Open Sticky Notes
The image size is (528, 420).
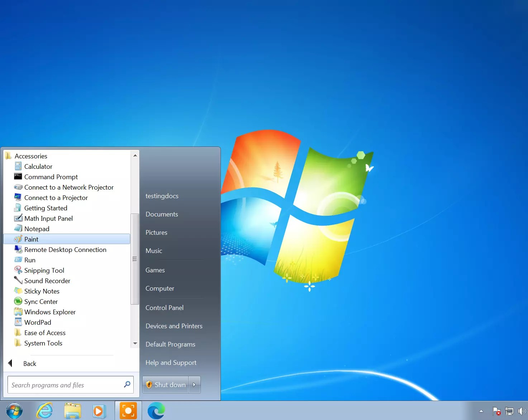click(42, 291)
